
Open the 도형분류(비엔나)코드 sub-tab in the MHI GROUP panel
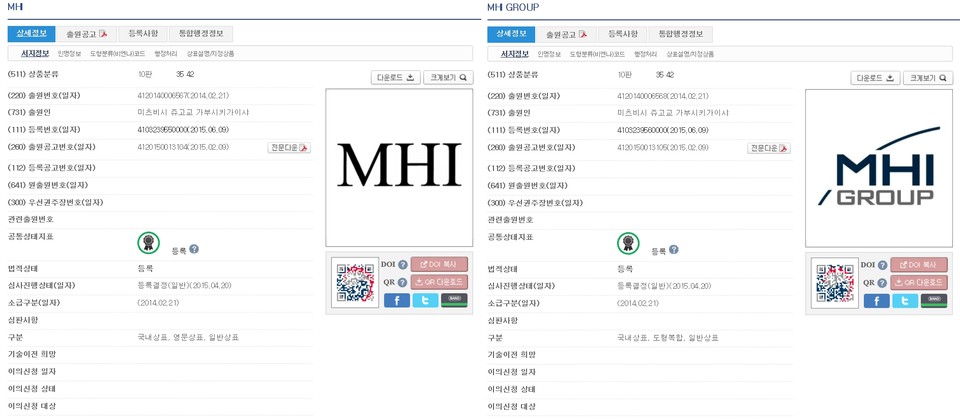point(598,54)
